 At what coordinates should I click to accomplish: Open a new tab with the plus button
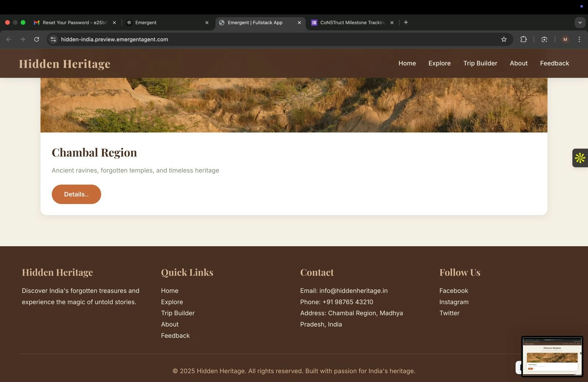406,22
